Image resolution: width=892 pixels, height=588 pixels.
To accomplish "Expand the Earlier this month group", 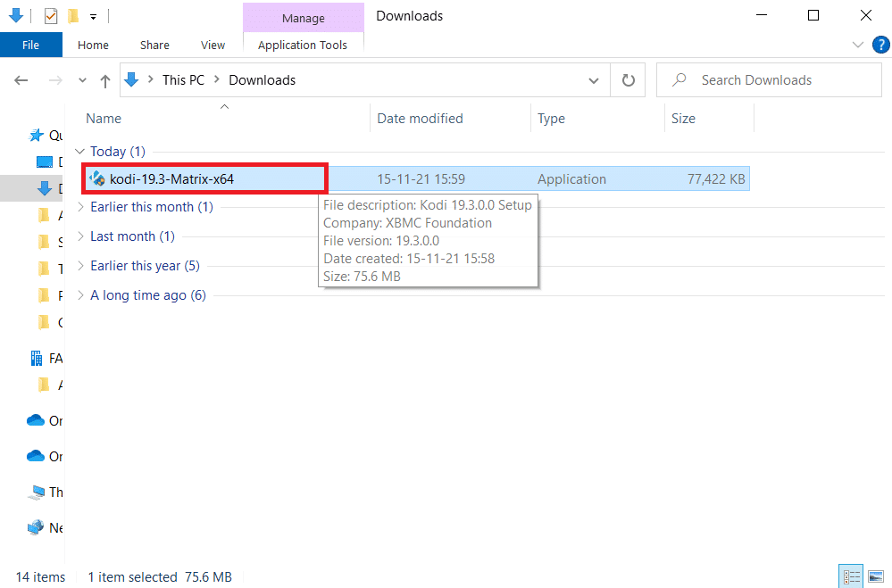I will tap(80, 206).
